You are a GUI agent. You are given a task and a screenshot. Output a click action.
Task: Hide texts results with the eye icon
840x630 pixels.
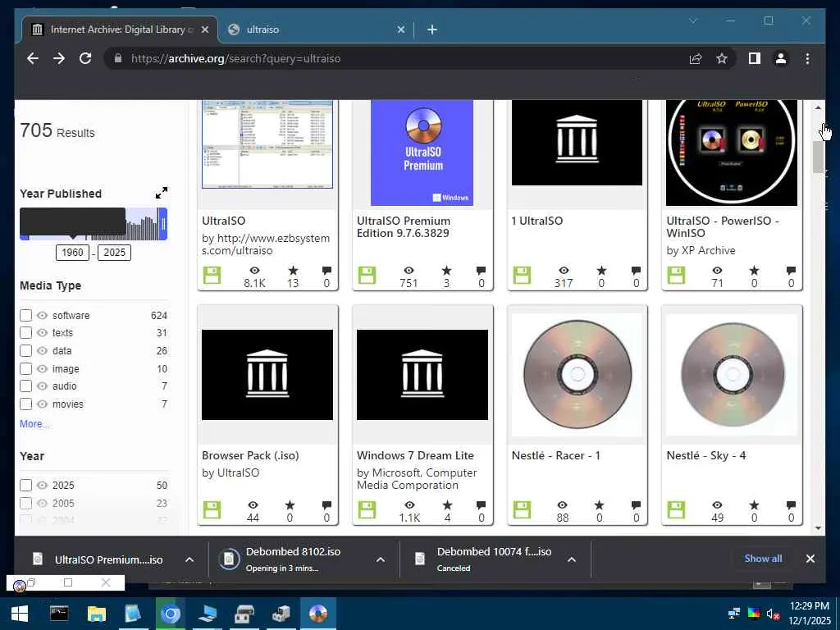43,333
